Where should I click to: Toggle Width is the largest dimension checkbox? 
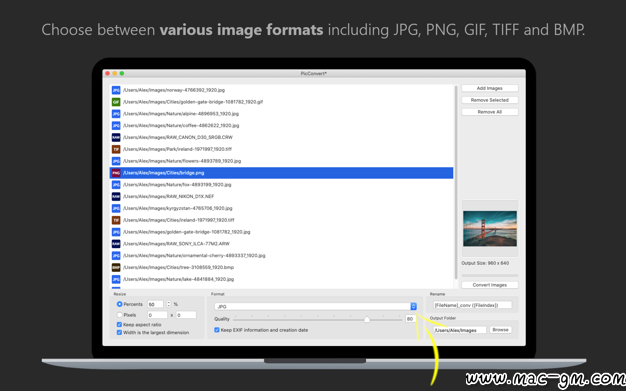coord(119,333)
